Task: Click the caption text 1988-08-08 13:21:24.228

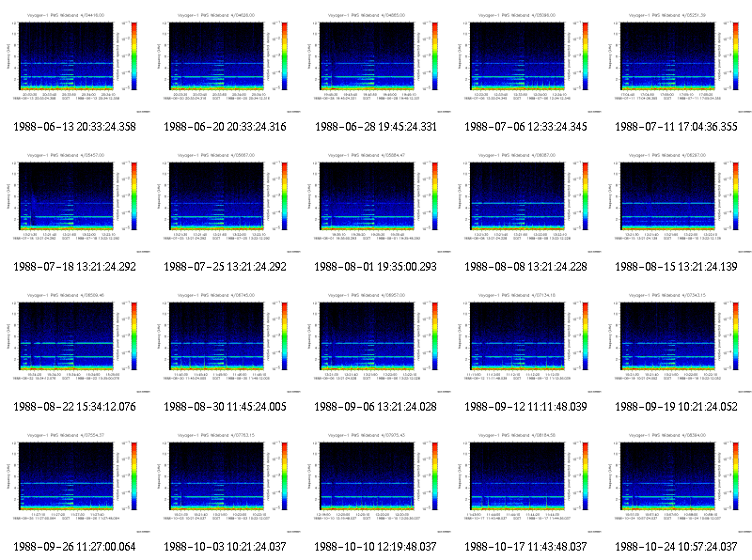Action: 525,267
